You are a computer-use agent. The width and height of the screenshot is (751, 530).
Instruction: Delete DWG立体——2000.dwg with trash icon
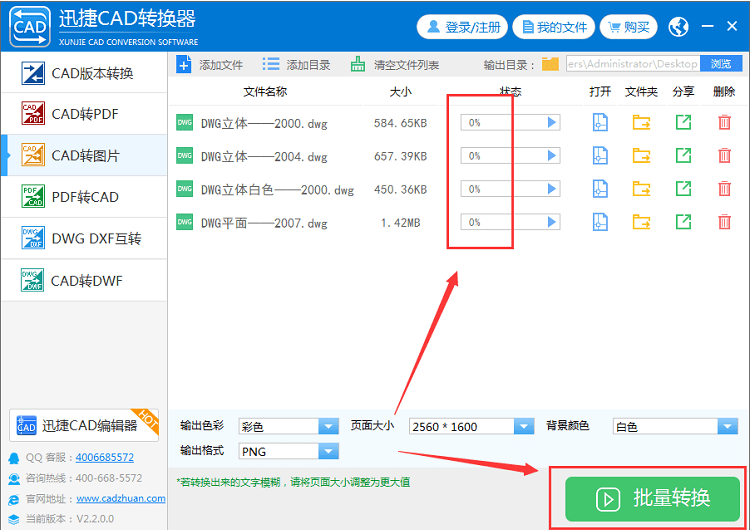click(x=725, y=123)
